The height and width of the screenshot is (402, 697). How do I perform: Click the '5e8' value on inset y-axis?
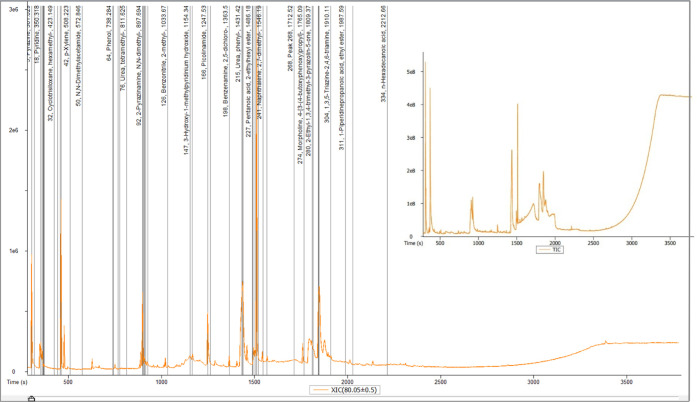(x=412, y=71)
